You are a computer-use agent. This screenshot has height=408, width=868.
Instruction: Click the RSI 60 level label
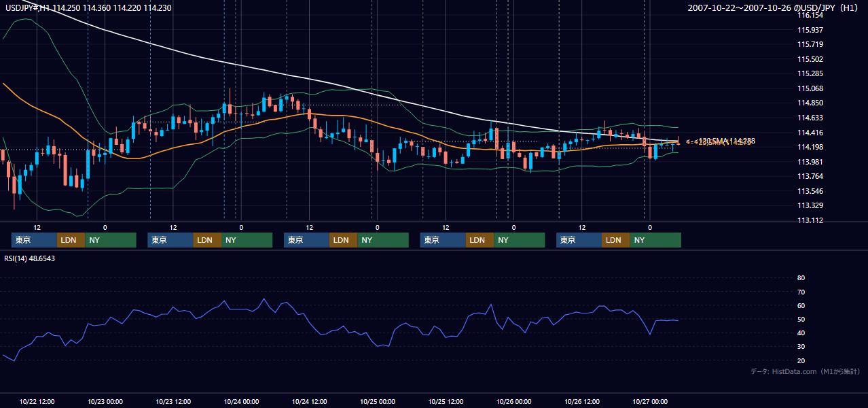(x=801, y=305)
